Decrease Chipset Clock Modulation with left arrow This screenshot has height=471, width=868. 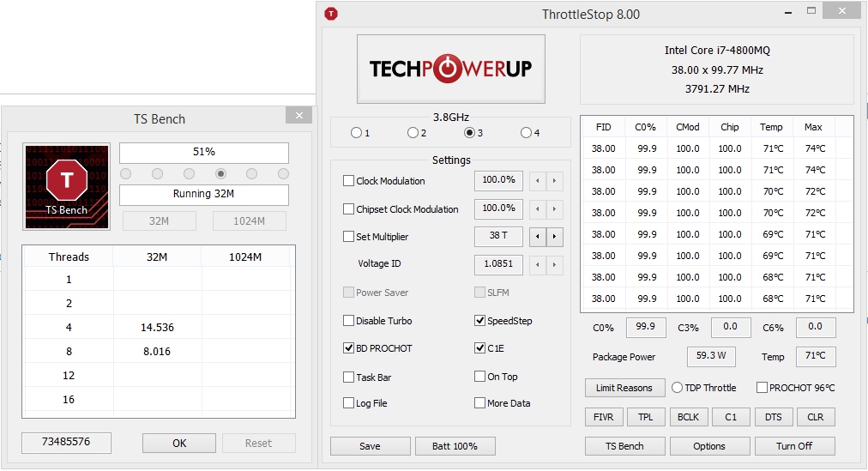coord(537,209)
